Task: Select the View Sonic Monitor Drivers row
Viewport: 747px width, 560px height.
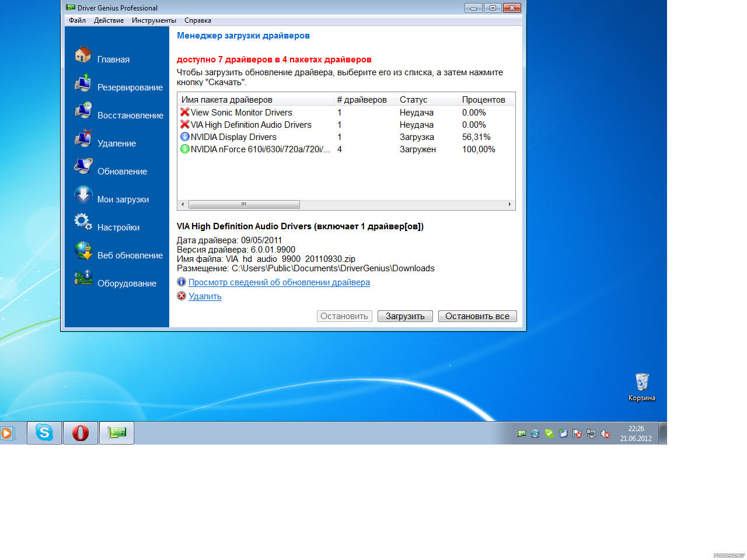Action: click(346, 113)
